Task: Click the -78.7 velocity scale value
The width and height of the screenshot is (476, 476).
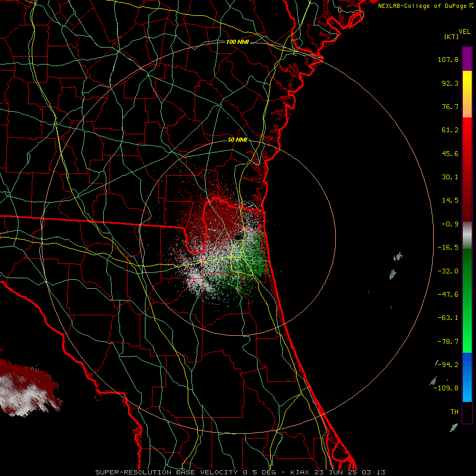Action: pos(448,342)
